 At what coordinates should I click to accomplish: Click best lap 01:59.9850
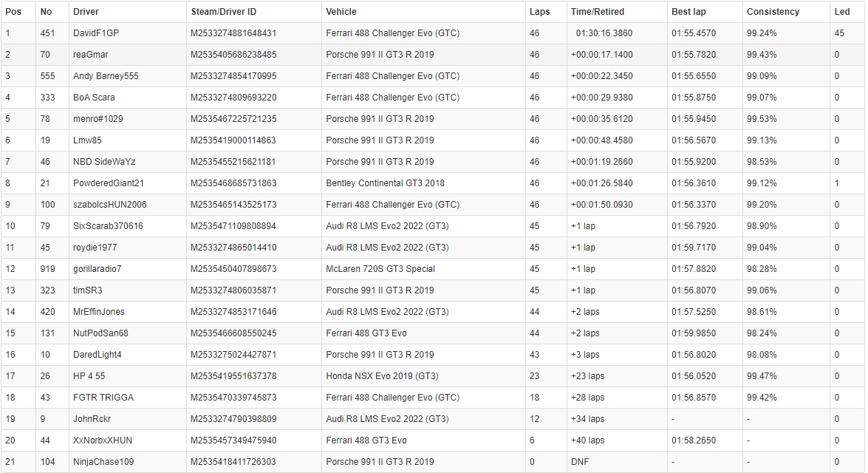(x=694, y=333)
